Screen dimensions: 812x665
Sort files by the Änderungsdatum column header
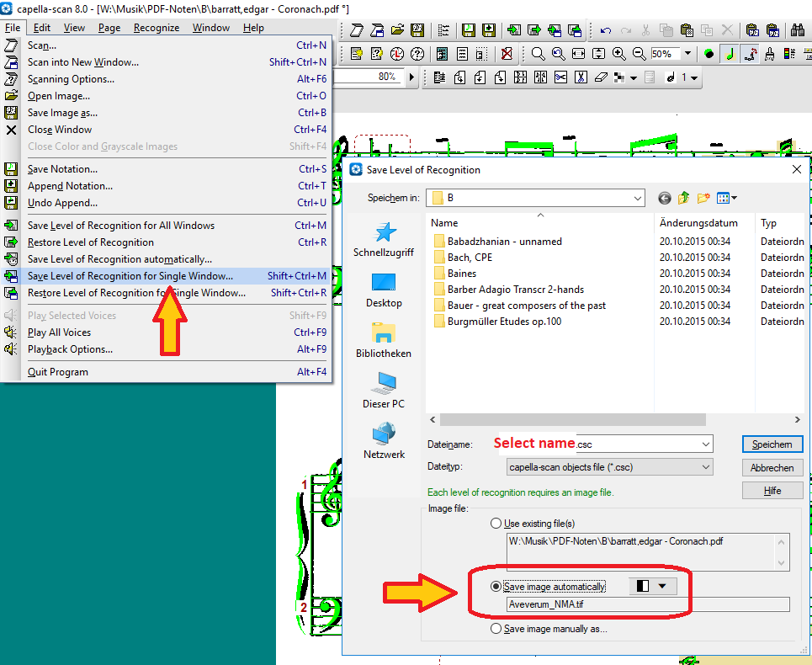(x=705, y=223)
